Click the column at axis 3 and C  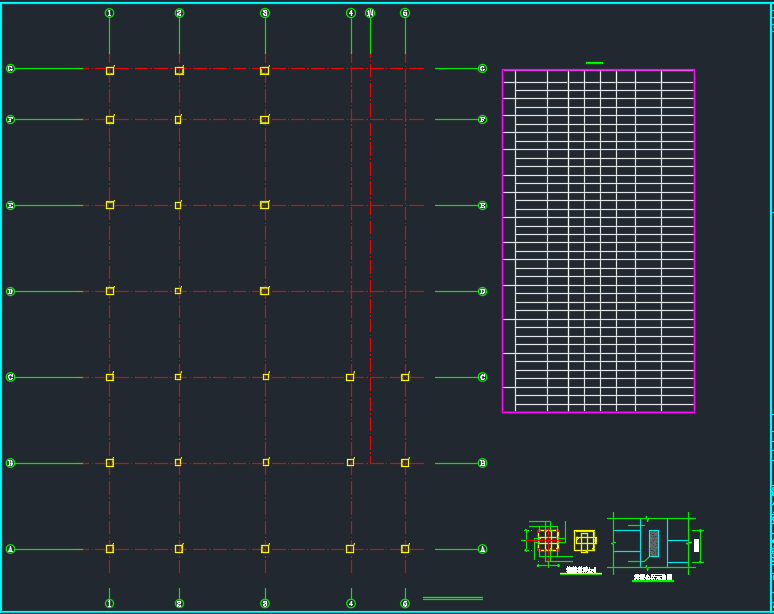tap(266, 377)
